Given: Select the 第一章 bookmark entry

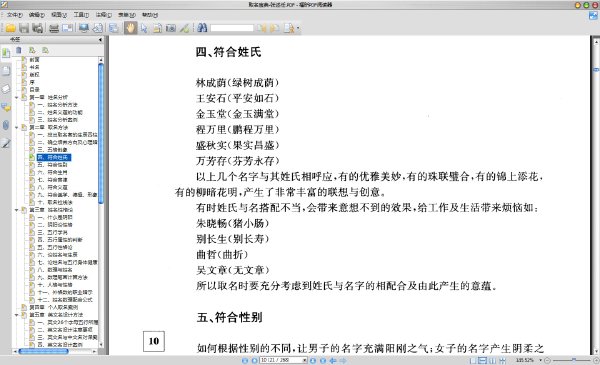Looking at the screenshot, I should (48, 98).
